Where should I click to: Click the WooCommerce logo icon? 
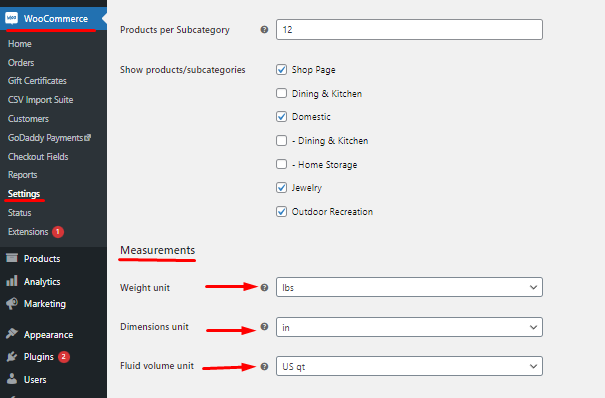[x=12, y=18]
